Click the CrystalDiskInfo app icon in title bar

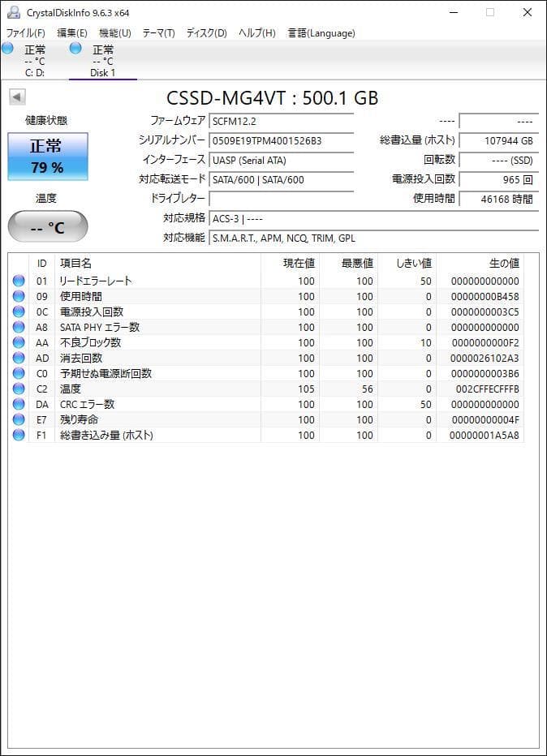[x=14, y=12]
